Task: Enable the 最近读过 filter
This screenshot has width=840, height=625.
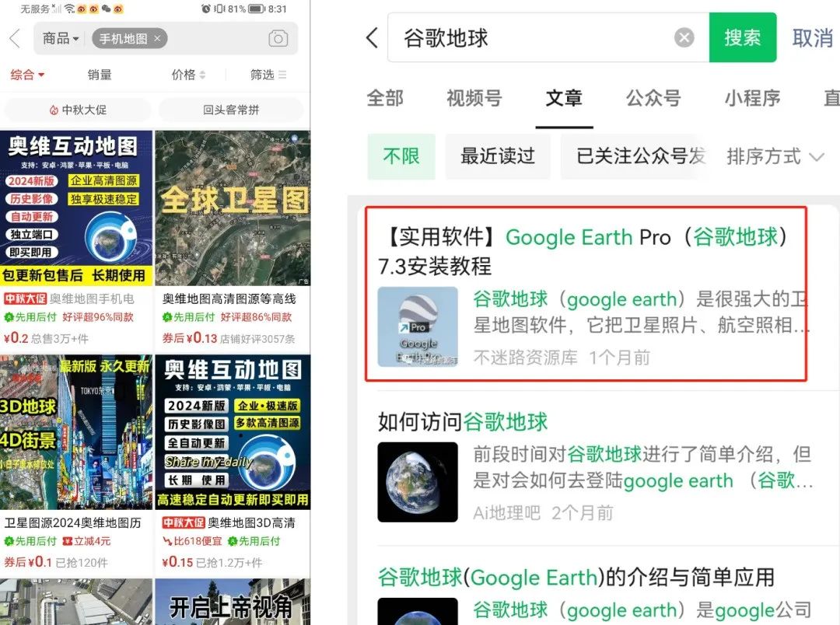Action: pos(498,156)
